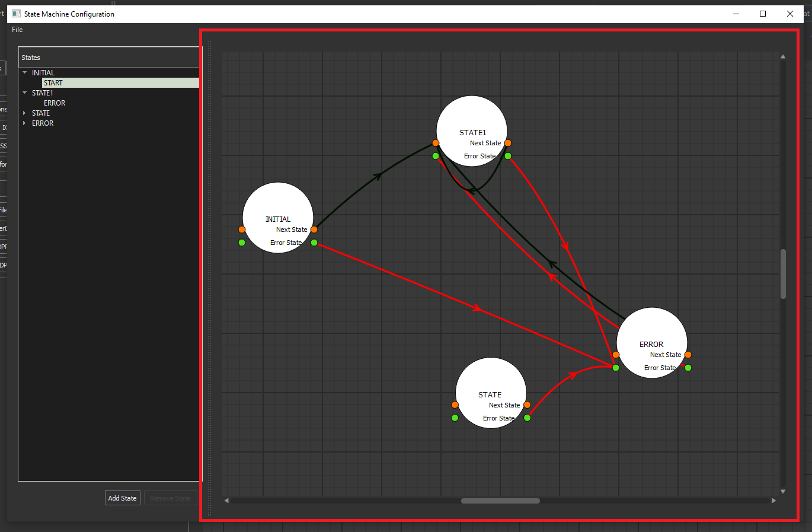Click STATE1's right orange Next State port
Viewport: 812px width, 532px height.
click(508, 142)
